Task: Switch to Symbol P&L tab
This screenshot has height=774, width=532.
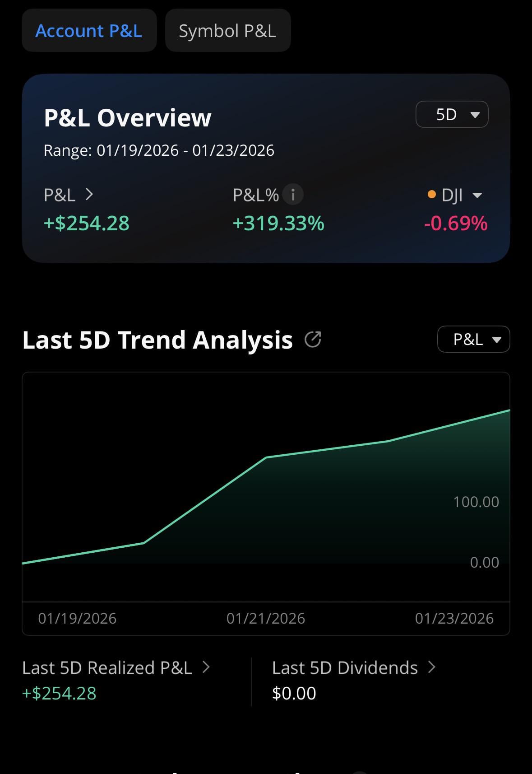Action: click(227, 31)
